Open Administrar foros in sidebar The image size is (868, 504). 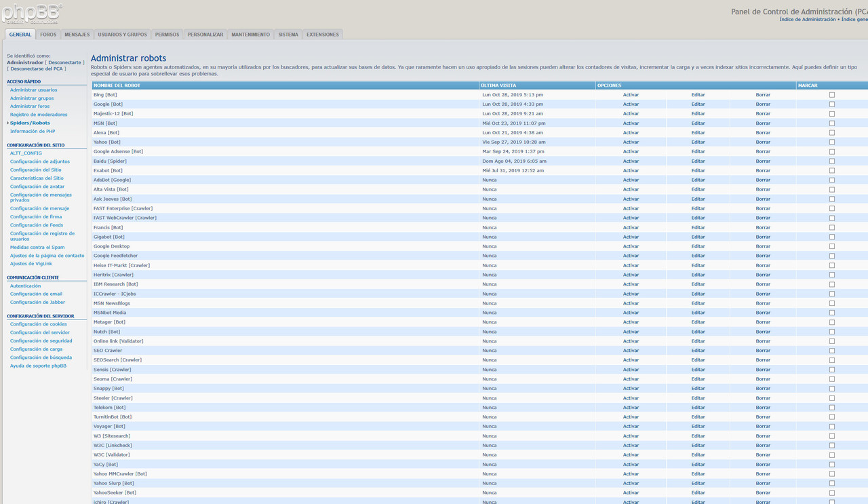(x=30, y=106)
